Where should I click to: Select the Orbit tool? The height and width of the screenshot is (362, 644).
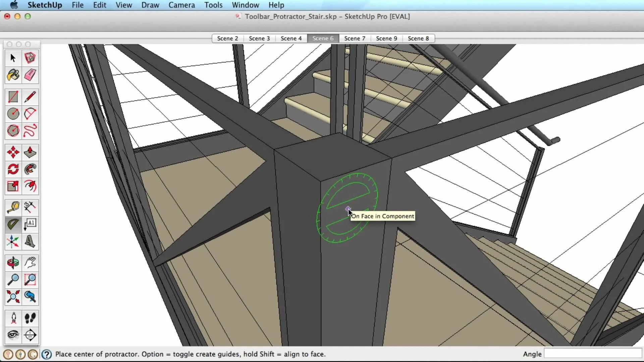point(13,263)
